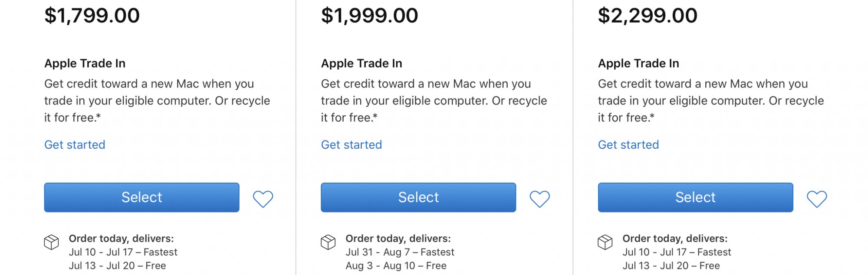Click the $1,799.00 price text

click(92, 16)
